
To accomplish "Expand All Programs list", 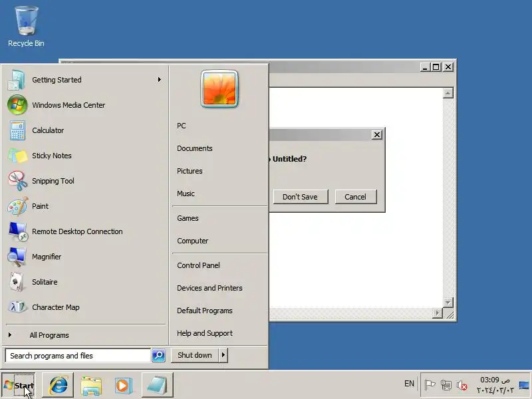I will pyautogui.click(x=85, y=335).
